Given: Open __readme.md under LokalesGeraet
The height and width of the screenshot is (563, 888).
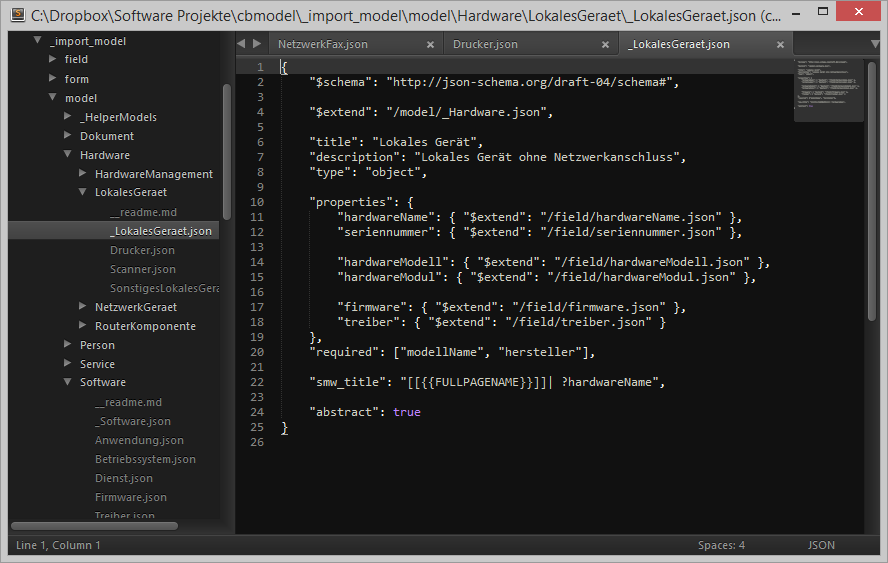Looking at the screenshot, I should point(143,212).
